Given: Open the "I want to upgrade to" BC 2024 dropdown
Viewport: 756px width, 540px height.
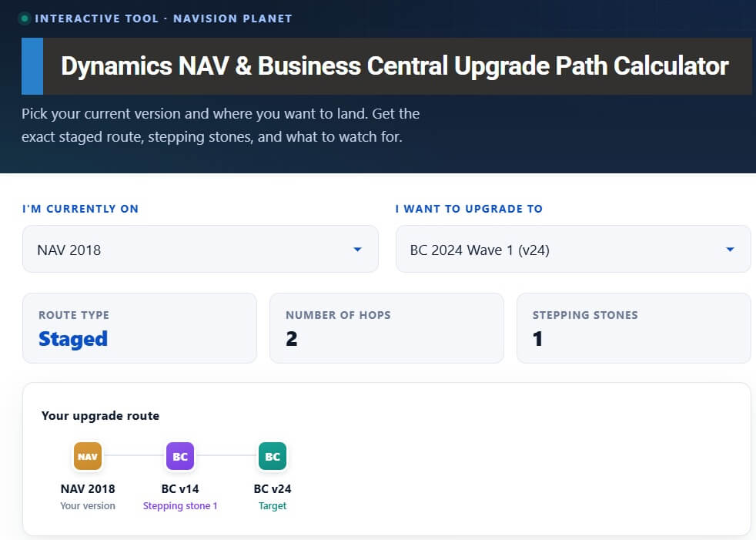Looking at the screenshot, I should click(x=573, y=249).
